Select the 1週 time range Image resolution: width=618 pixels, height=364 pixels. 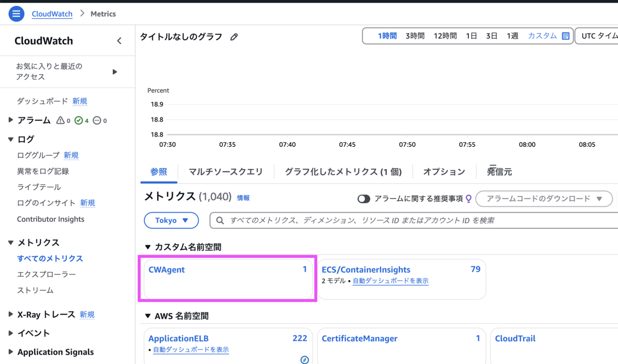click(512, 36)
